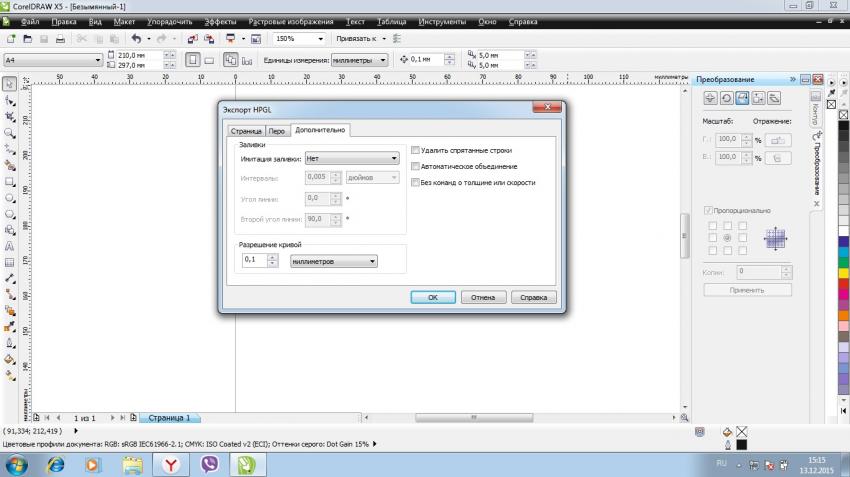
Task: Select the Text tool
Action: click(x=9, y=245)
